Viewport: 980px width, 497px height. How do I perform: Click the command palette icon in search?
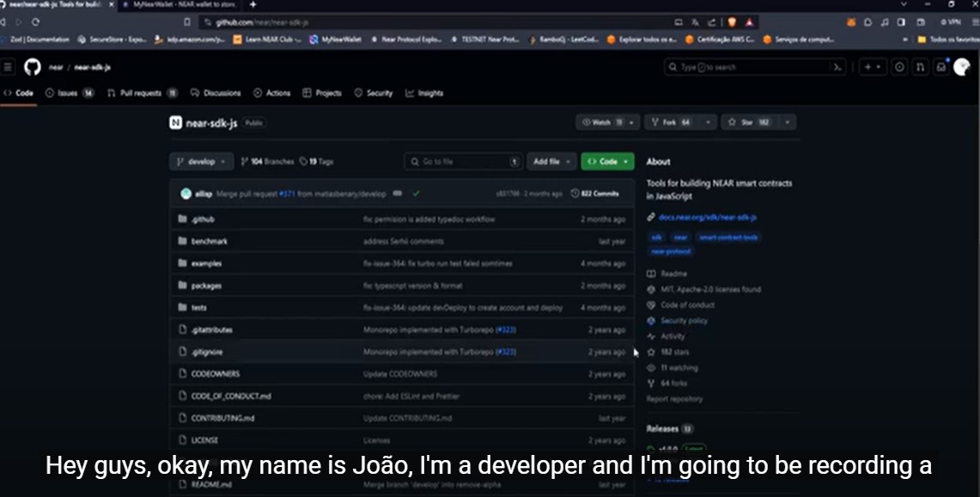pyautogui.click(x=836, y=67)
